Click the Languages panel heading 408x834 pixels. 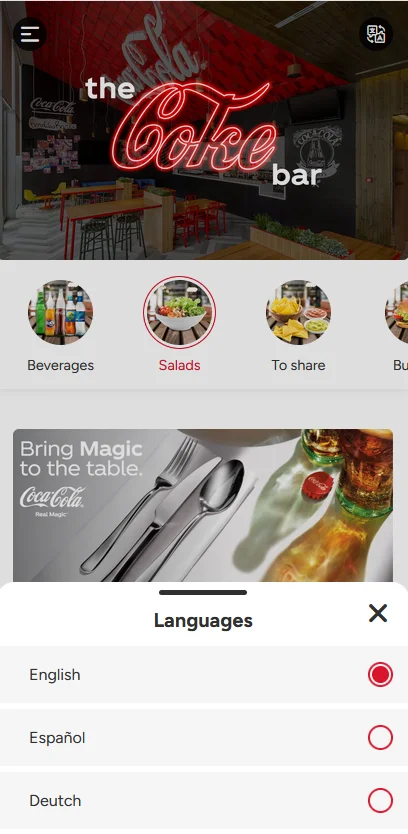(x=203, y=621)
